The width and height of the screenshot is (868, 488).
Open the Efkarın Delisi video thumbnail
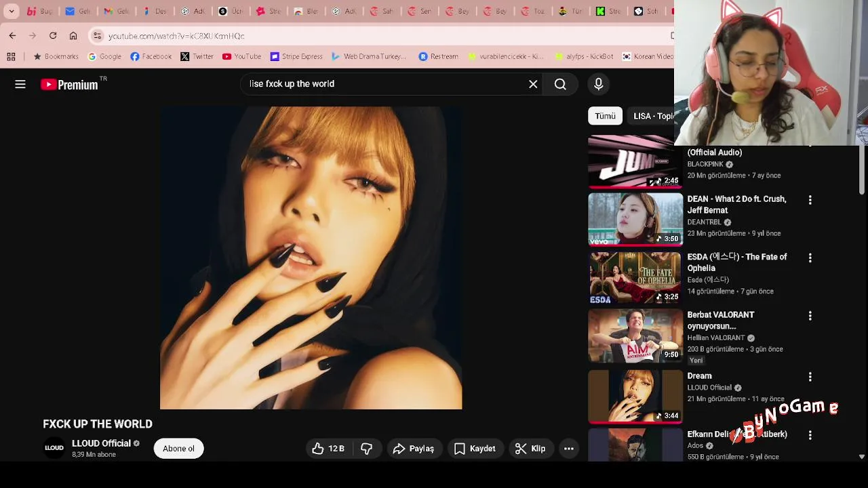(635, 445)
